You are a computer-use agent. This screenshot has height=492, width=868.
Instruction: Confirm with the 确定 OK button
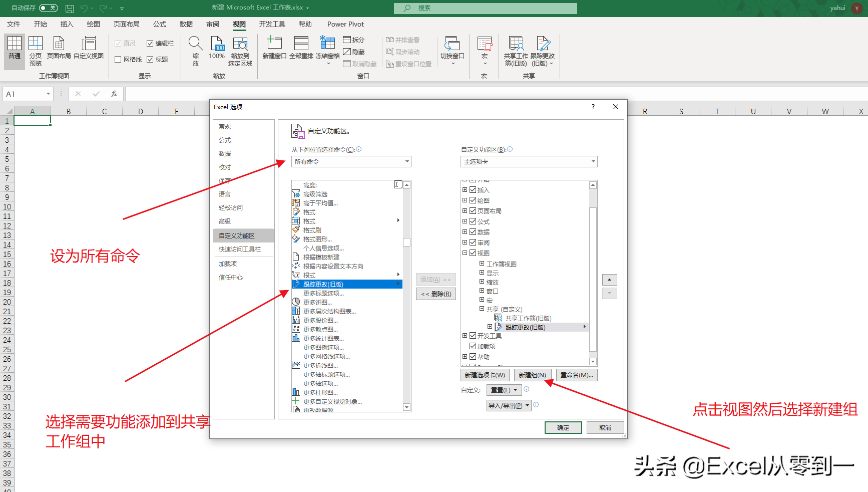(563, 427)
